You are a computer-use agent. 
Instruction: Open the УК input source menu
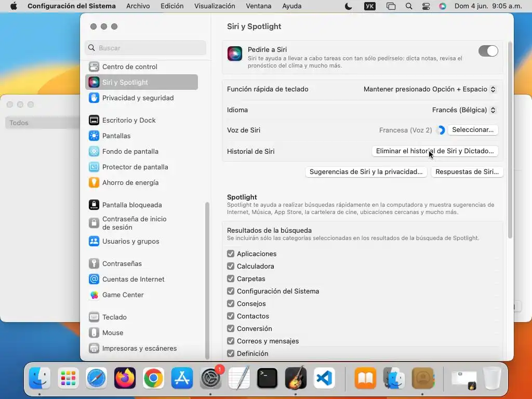[x=370, y=6]
